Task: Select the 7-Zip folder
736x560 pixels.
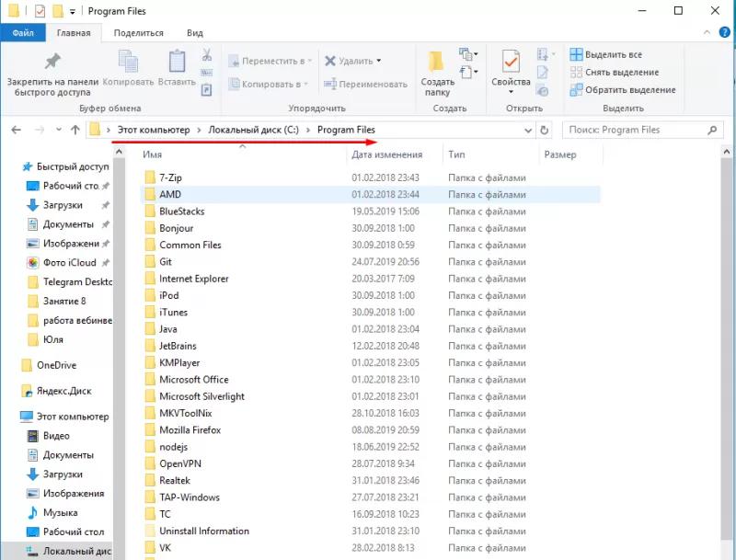Action: (x=370, y=177)
